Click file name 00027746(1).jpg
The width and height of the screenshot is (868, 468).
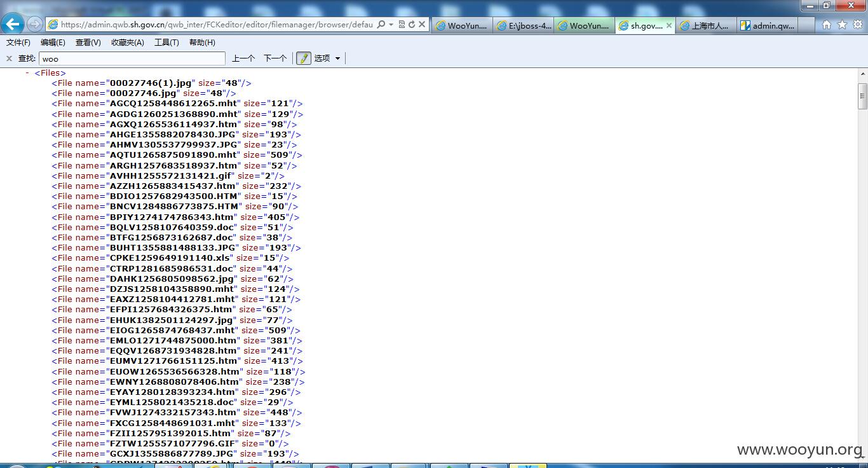pos(151,83)
